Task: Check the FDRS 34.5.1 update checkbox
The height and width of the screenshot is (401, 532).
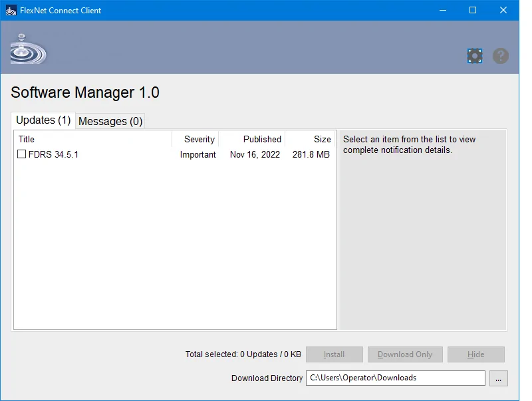Action: [x=22, y=154]
